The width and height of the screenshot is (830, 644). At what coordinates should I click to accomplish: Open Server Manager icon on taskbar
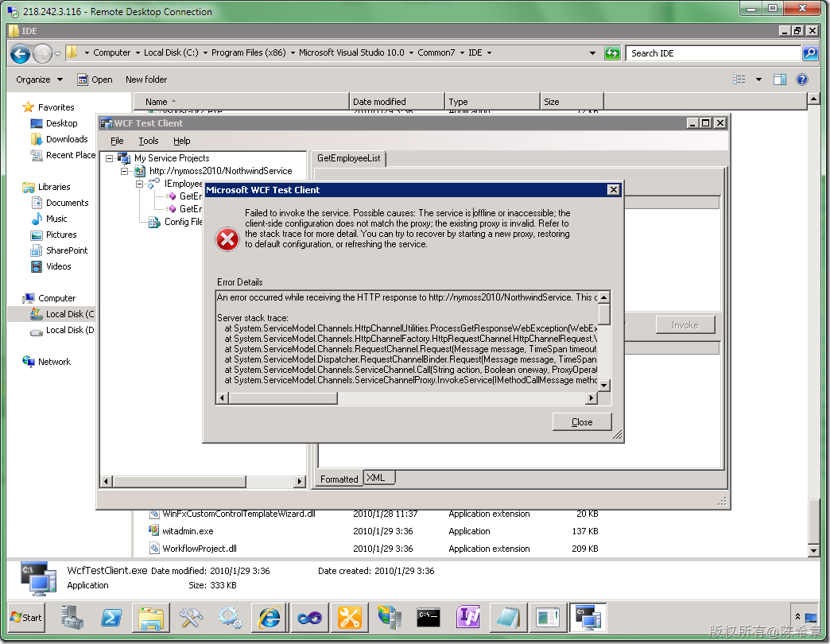[x=72, y=618]
